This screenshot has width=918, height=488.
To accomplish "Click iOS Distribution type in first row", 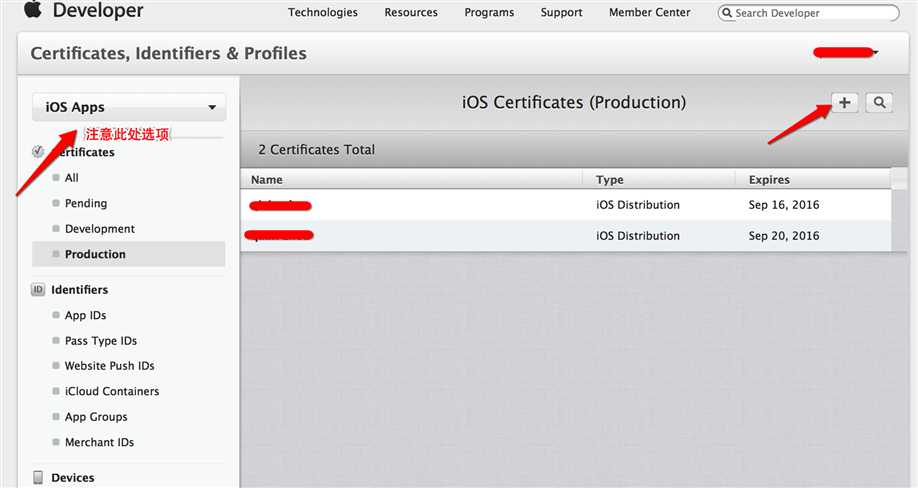I will point(638,205).
